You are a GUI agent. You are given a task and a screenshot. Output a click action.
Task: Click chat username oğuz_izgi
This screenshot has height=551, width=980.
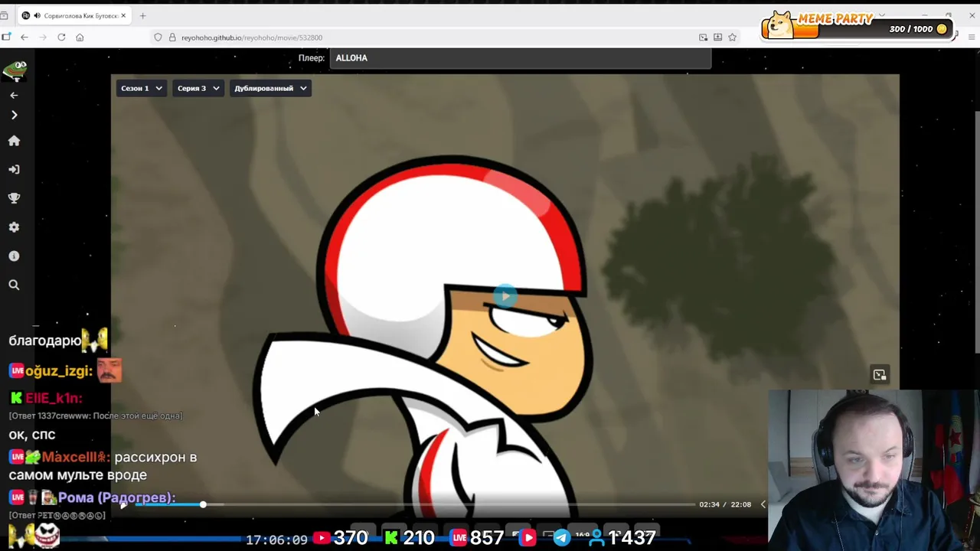[59, 371]
